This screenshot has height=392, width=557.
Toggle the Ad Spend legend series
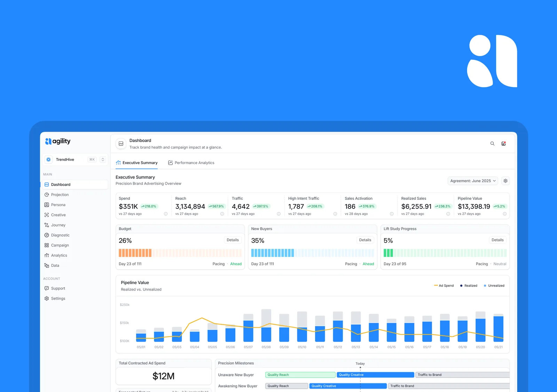coord(444,285)
